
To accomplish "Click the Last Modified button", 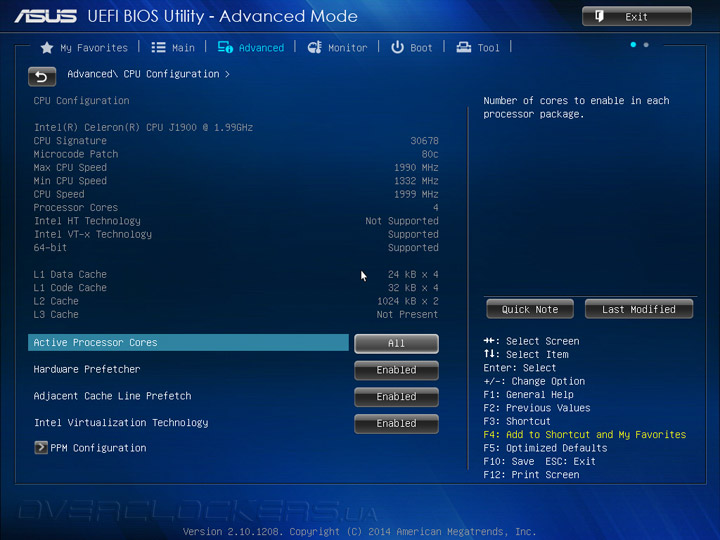I will [639, 309].
